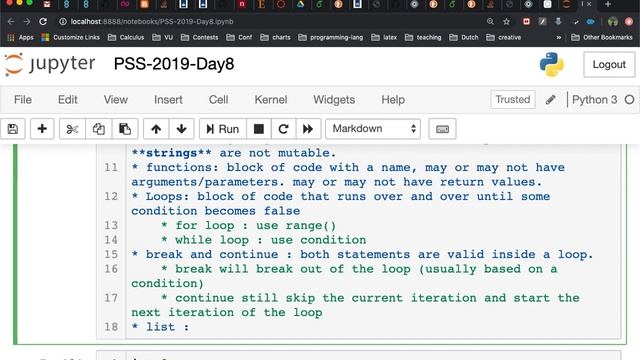This screenshot has width=640, height=360.
Task: Open the Apps bookmarks shortcut
Action: (x=20, y=38)
